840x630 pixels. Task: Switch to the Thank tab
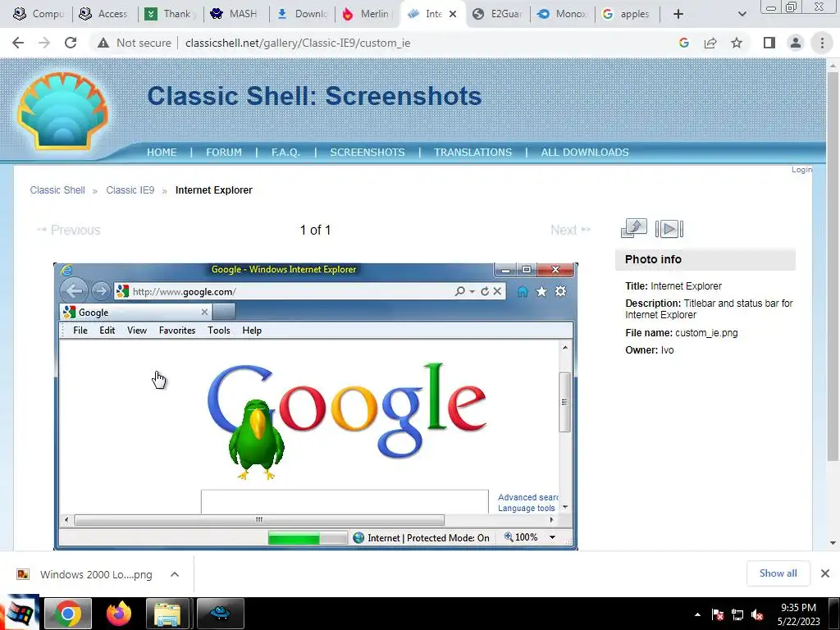[169, 14]
